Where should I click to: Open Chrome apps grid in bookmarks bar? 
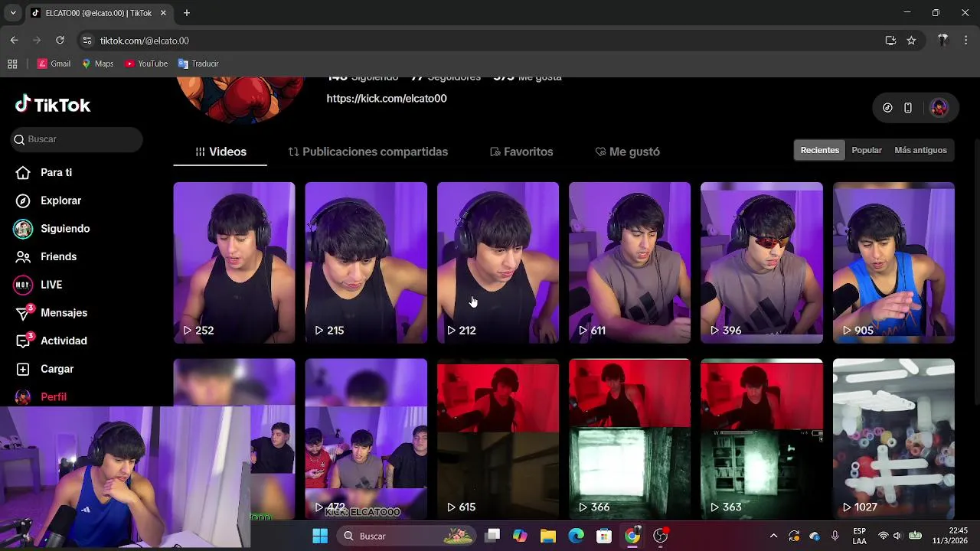coord(12,64)
